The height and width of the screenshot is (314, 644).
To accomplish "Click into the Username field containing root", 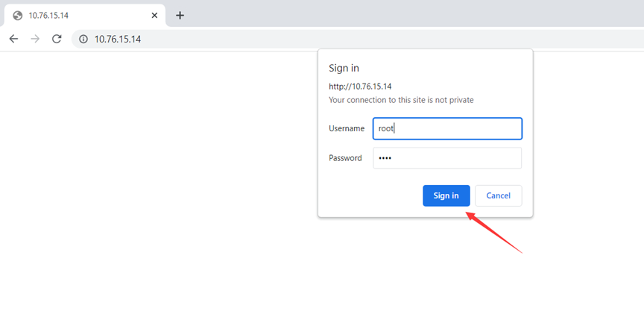I will coord(447,128).
